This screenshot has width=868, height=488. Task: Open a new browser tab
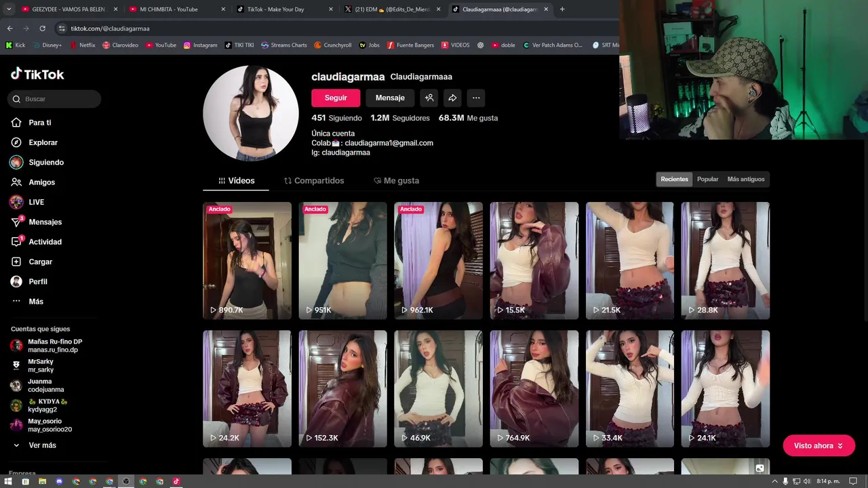click(x=562, y=9)
